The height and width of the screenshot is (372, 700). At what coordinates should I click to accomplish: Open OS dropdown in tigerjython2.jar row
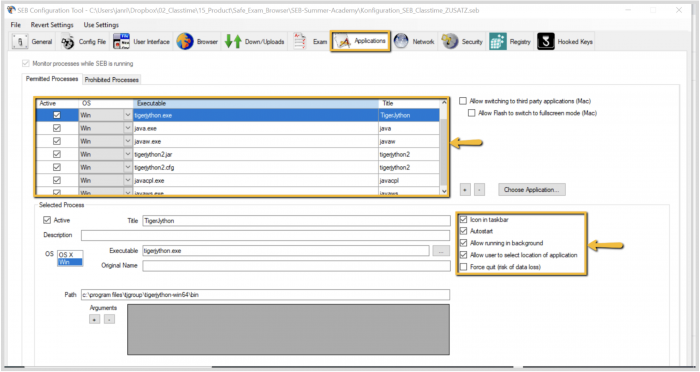128,154
